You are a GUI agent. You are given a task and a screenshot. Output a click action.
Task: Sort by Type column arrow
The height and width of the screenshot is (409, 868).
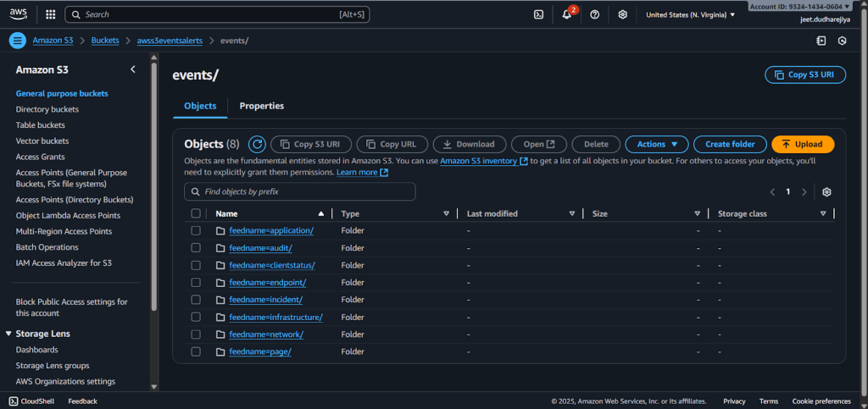tap(446, 213)
